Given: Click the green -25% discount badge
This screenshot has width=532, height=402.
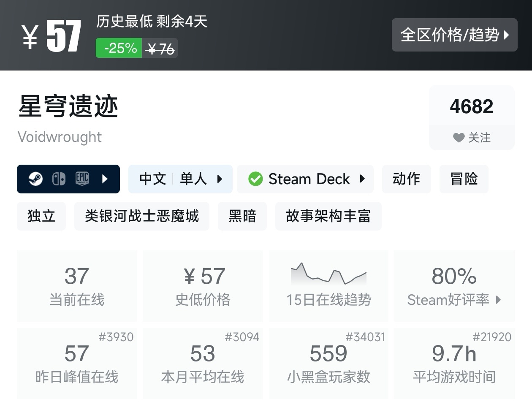Looking at the screenshot, I should 120,48.
